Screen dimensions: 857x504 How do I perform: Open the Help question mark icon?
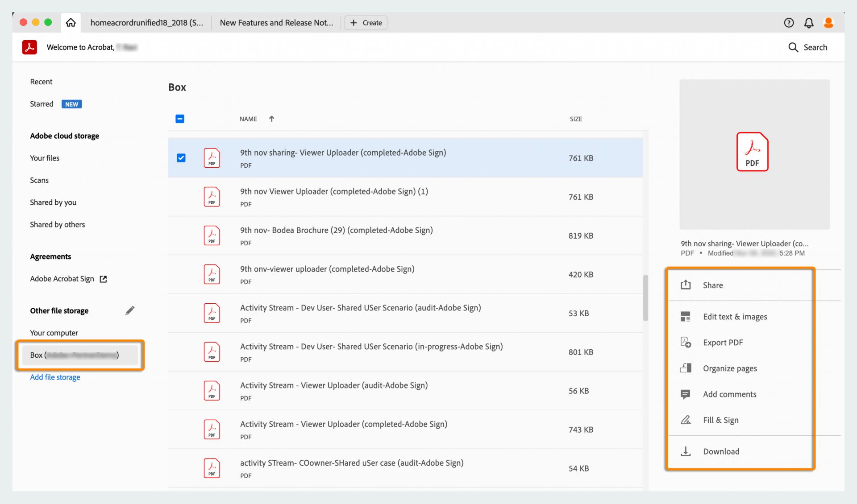pyautogui.click(x=789, y=23)
